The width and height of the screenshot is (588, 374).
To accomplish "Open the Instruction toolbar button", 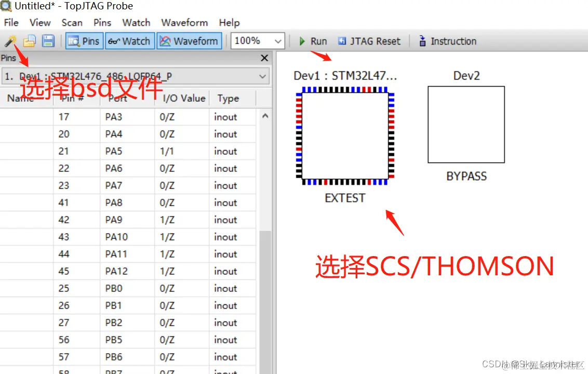I will [x=448, y=41].
